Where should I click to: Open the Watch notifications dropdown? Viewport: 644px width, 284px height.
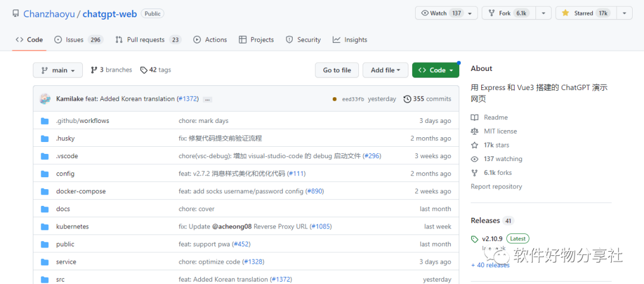[447, 13]
